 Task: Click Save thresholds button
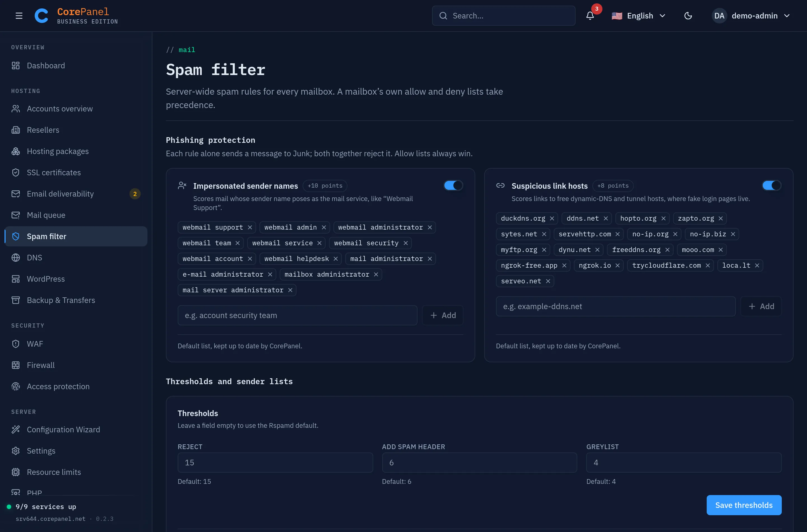coord(744,505)
